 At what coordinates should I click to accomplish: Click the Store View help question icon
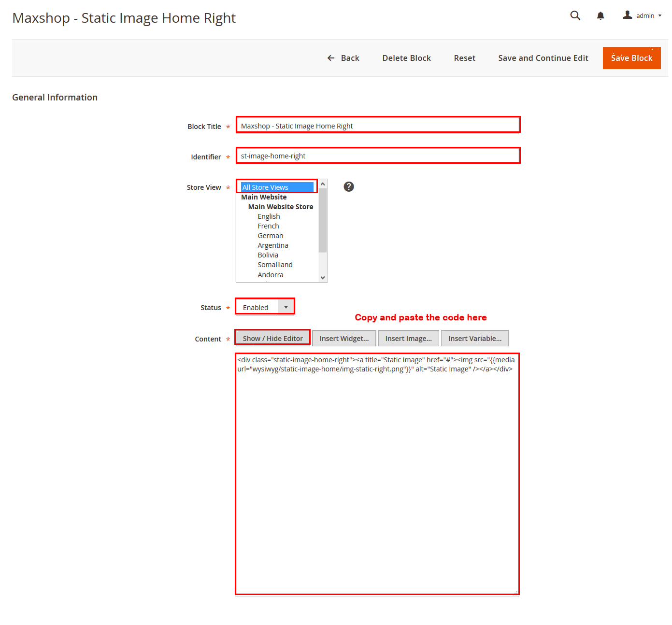pos(349,187)
